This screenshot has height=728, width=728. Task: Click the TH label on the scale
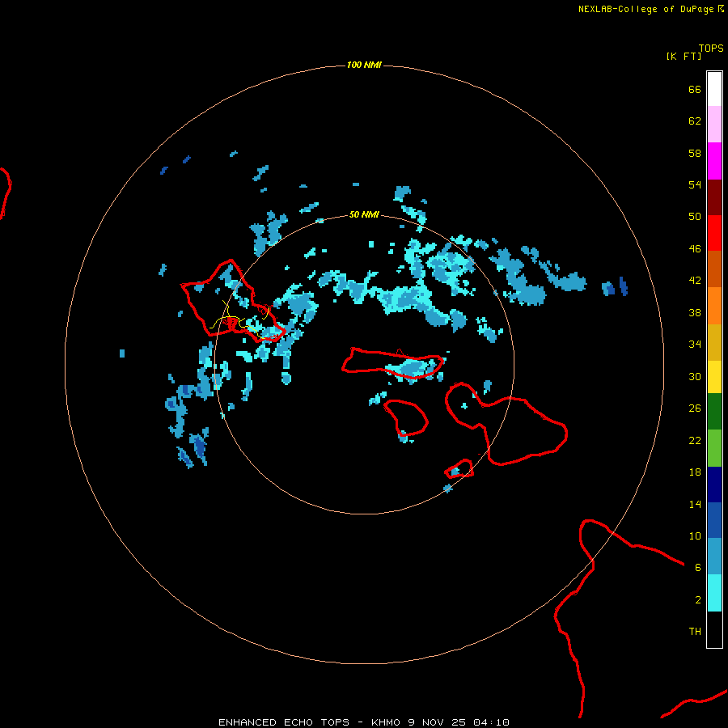[695, 632]
